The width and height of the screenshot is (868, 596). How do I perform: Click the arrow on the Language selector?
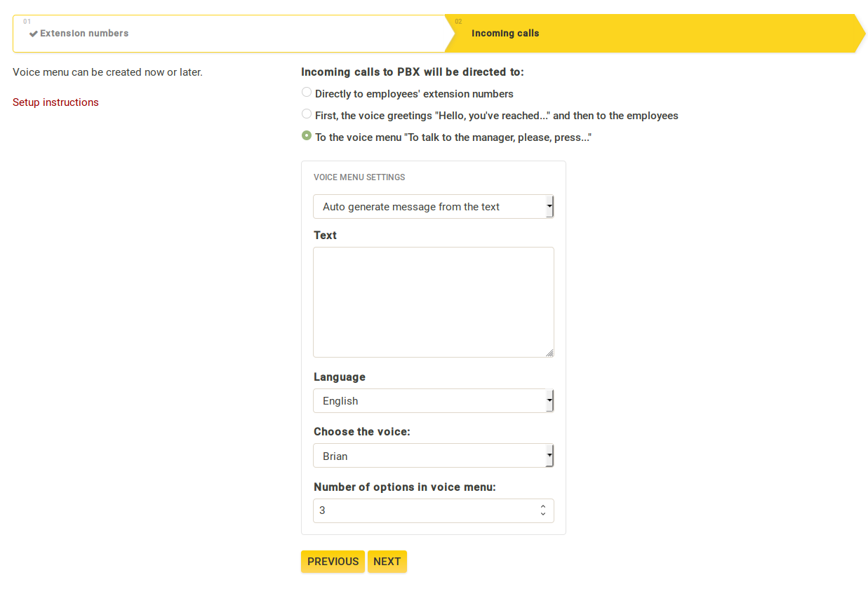[x=549, y=401]
